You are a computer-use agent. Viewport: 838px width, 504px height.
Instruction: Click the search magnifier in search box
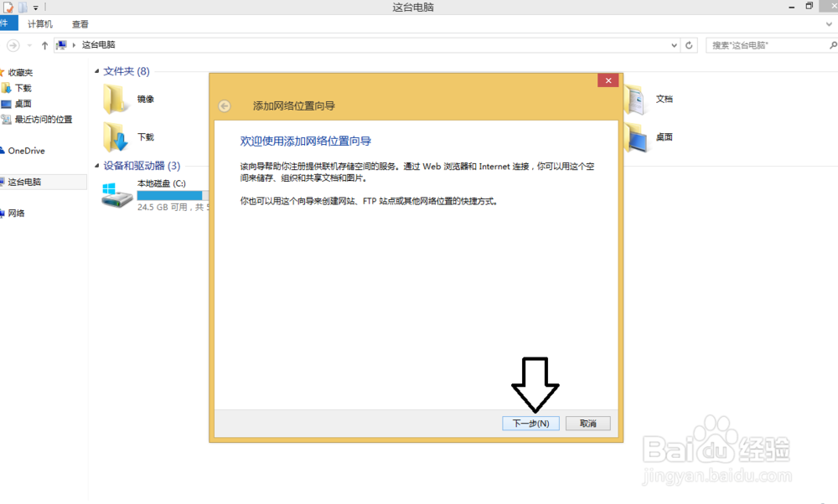pos(831,44)
